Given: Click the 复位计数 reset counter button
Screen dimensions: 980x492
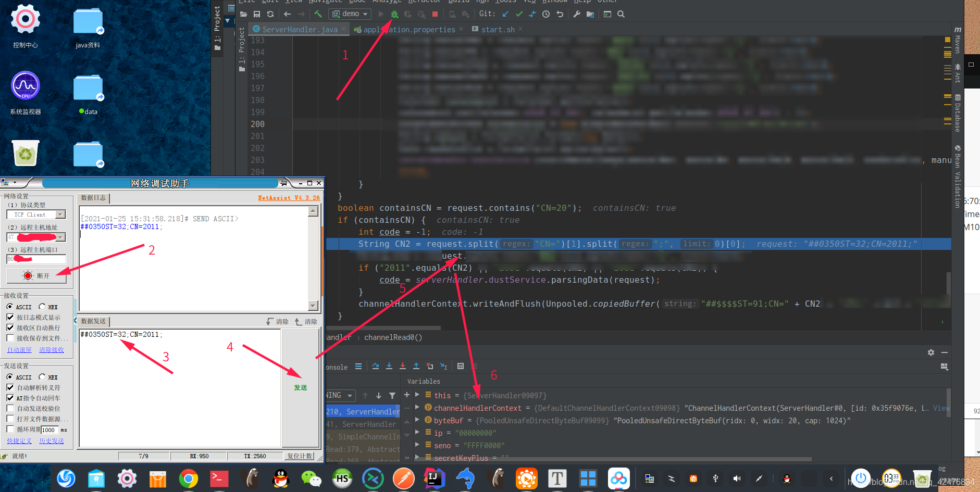Looking at the screenshot, I should 300,456.
